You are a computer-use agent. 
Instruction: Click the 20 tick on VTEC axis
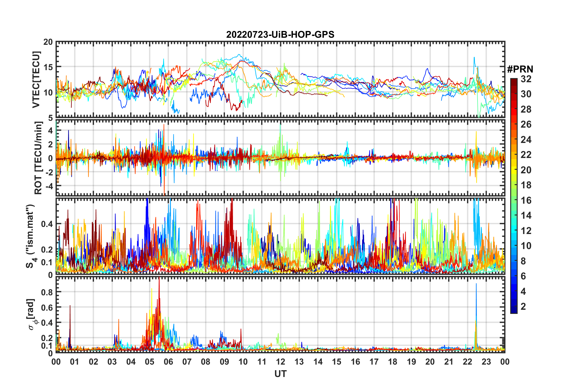[x=48, y=42]
